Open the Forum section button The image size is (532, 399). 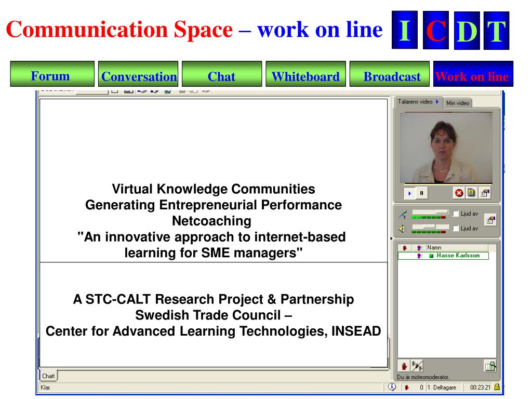(52, 74)
